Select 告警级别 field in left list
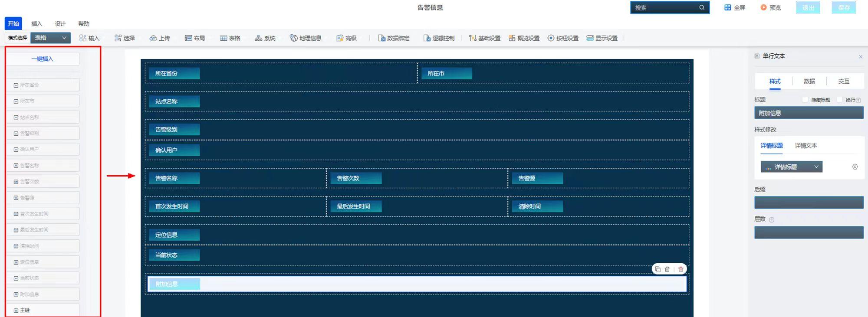The width and height of the screenshot is (868, 317). [43, 133]
